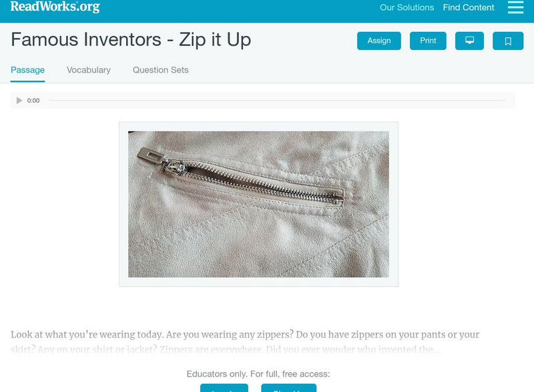
Task: Click the right blue button below Educators only
Action: 289,388
